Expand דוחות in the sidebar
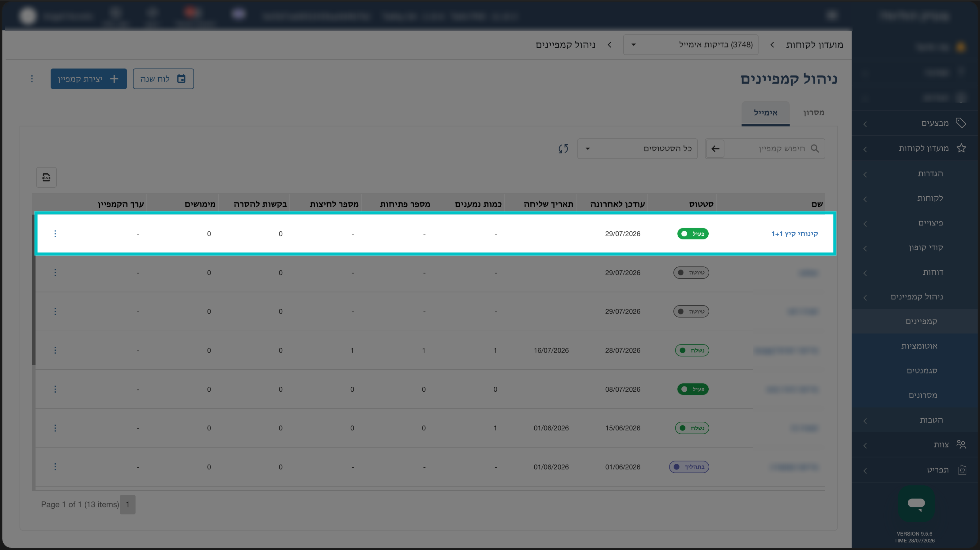 click(915, 272)
